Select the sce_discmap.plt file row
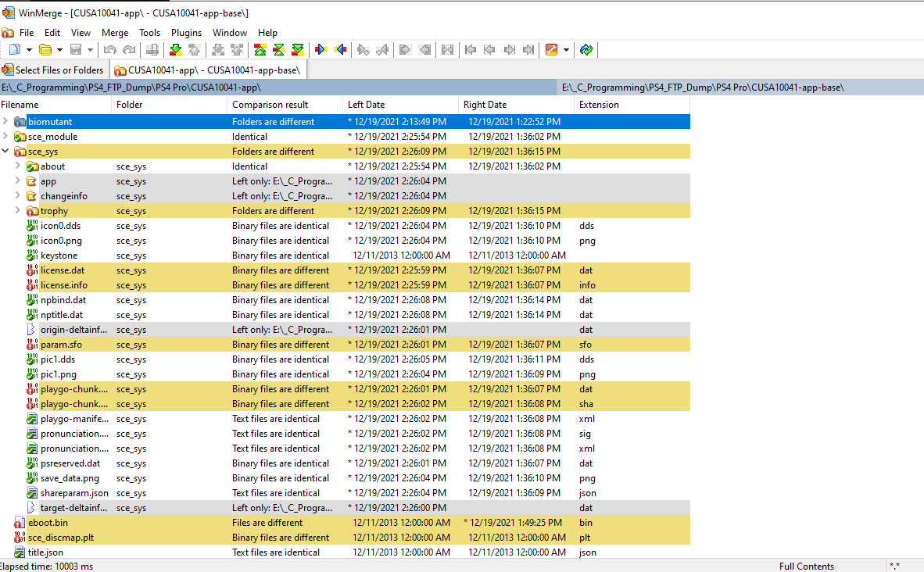Image resolution: width=924 pixels, height=572 pixels. click(345, 538)
